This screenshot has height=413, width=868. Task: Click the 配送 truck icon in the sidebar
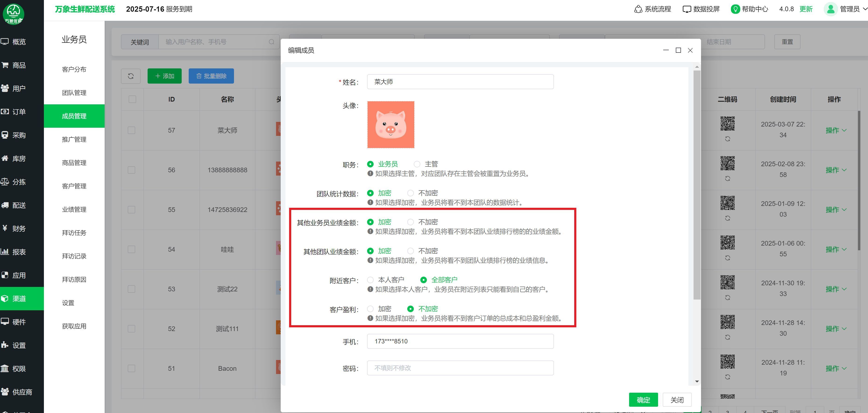[5, 205]
